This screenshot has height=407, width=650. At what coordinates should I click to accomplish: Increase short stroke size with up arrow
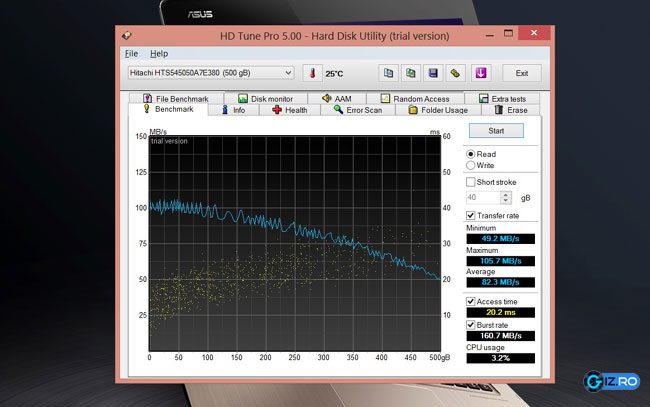point(506,194)
